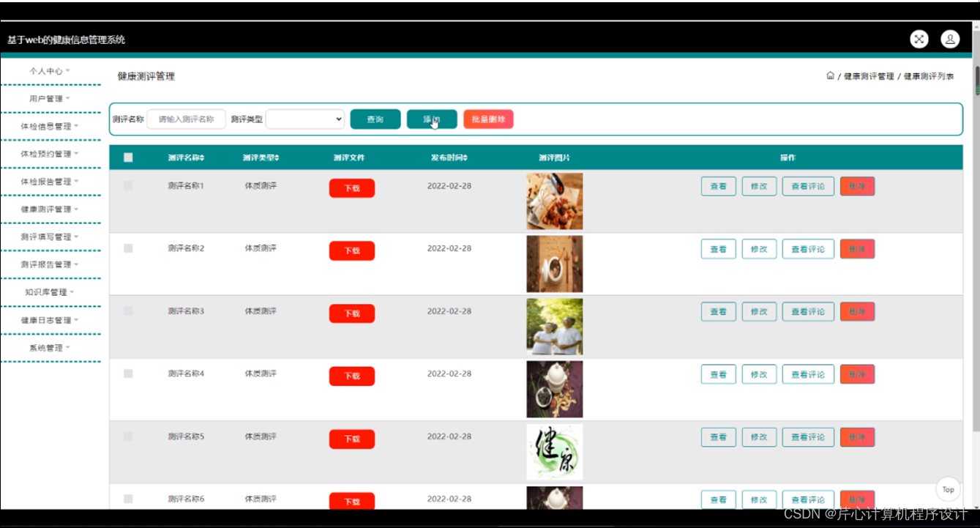Download the file for 测评名称1

coord(352,188)
